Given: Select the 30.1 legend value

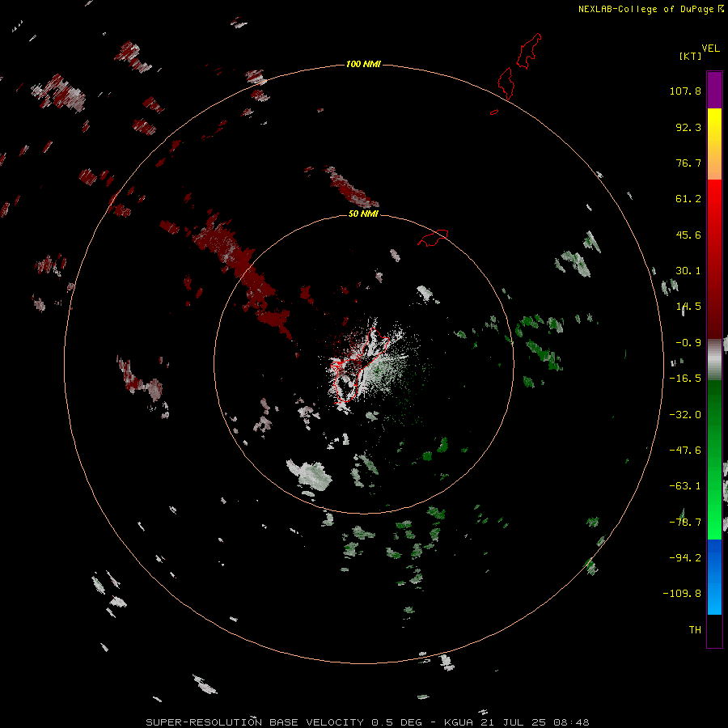Looking at the screenshot, I should tap(688, 271).
